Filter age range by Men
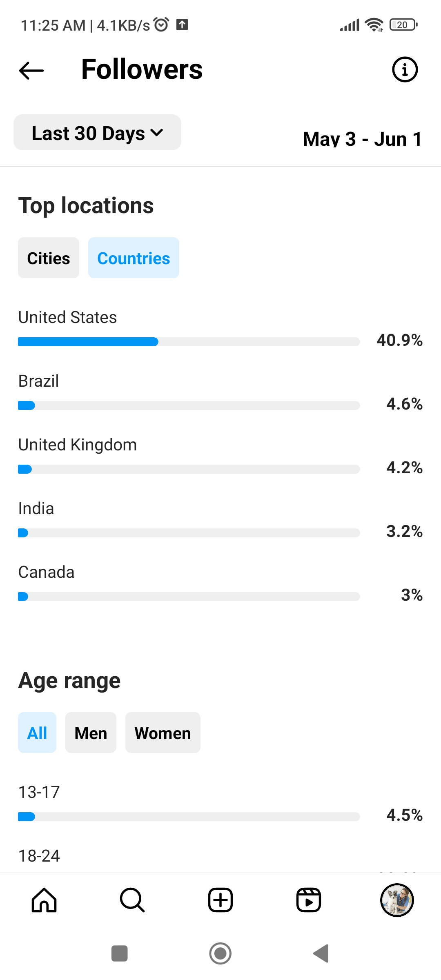Screen dimensions: 441x980 91,733
